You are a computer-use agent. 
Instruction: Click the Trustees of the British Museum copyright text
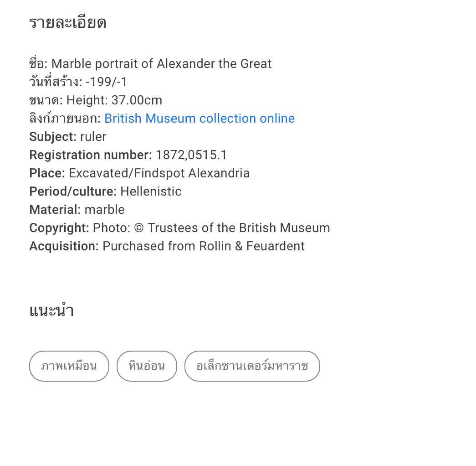(x=239, y=228)
